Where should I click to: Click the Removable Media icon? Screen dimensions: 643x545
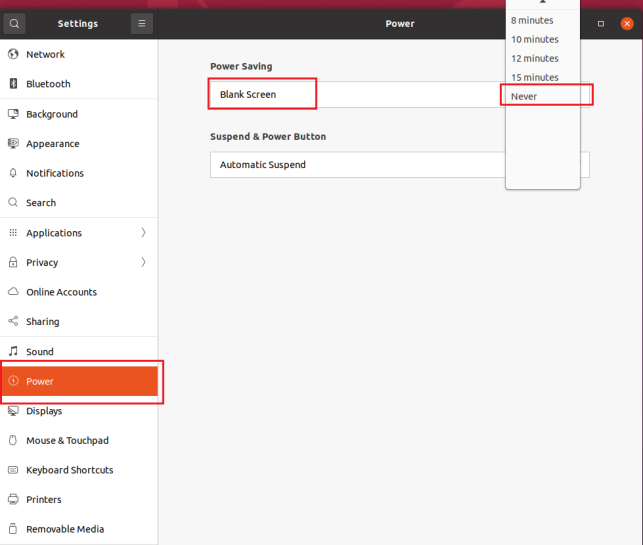tap(13, 529)
